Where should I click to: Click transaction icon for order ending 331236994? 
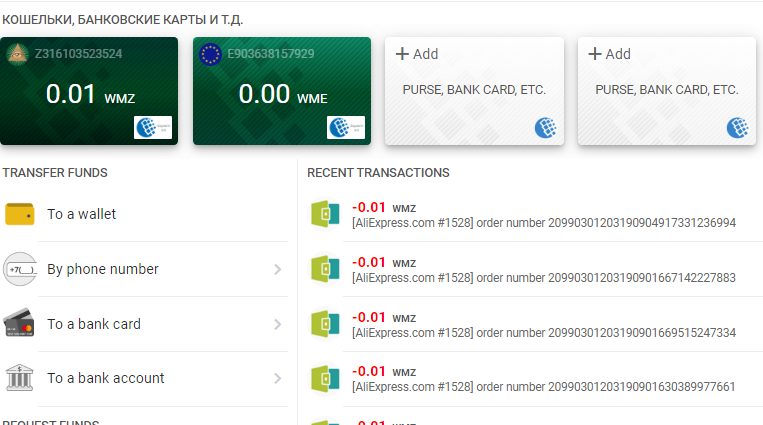tap(325, 214)
